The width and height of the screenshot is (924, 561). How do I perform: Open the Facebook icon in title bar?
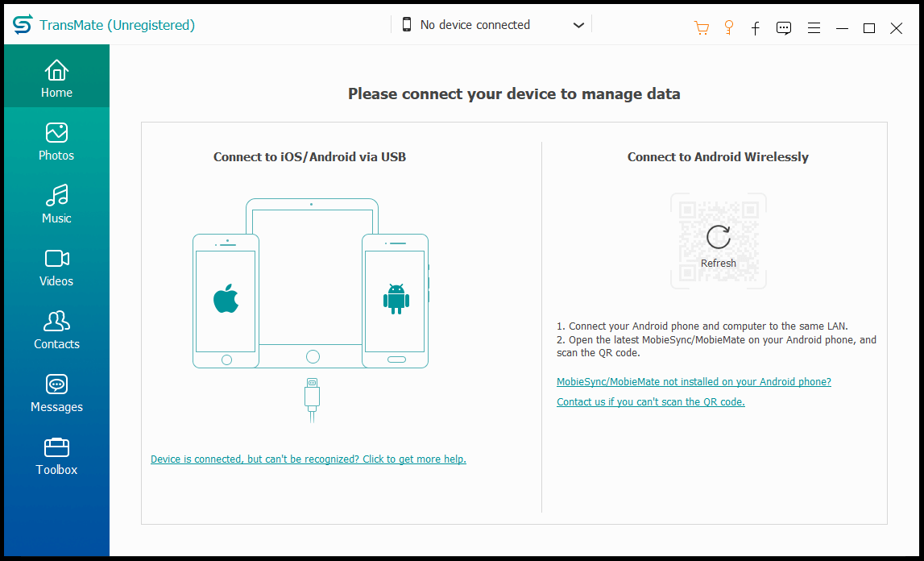756,27
